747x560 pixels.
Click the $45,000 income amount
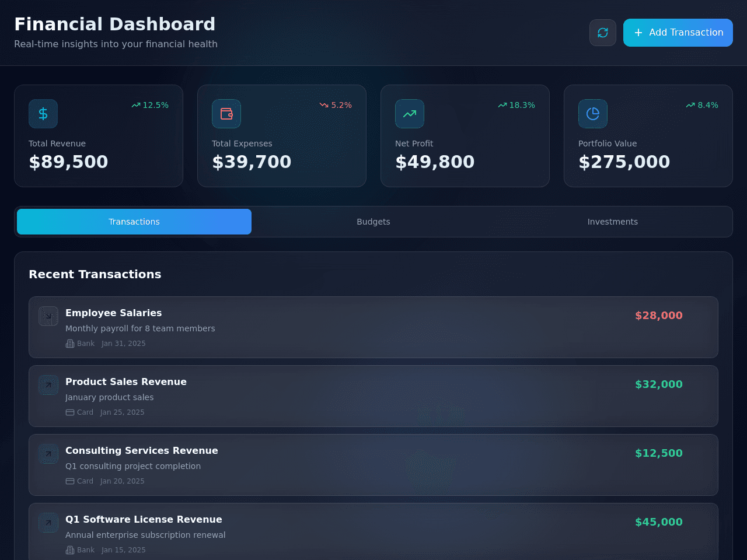[659, 522]
